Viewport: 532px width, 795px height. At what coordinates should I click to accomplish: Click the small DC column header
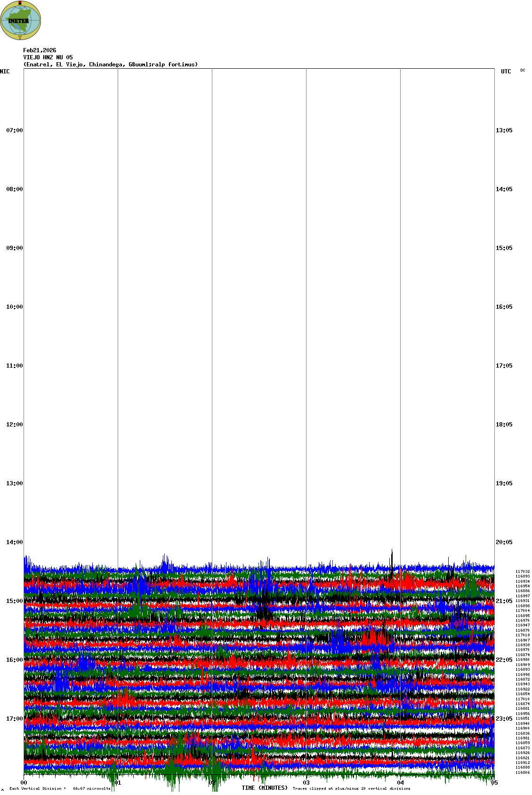click(x=523, y=71)
